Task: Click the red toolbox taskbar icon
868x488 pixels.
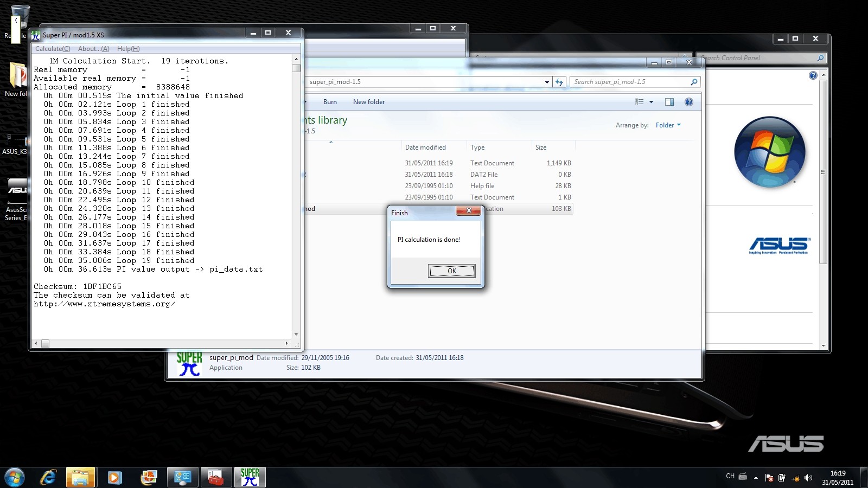Action: (216, 477)
